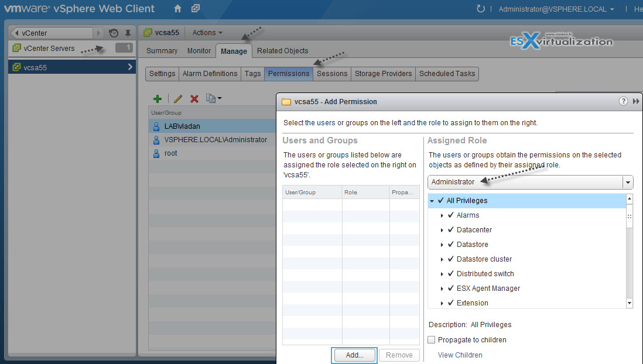Click the Remove button

399,355
